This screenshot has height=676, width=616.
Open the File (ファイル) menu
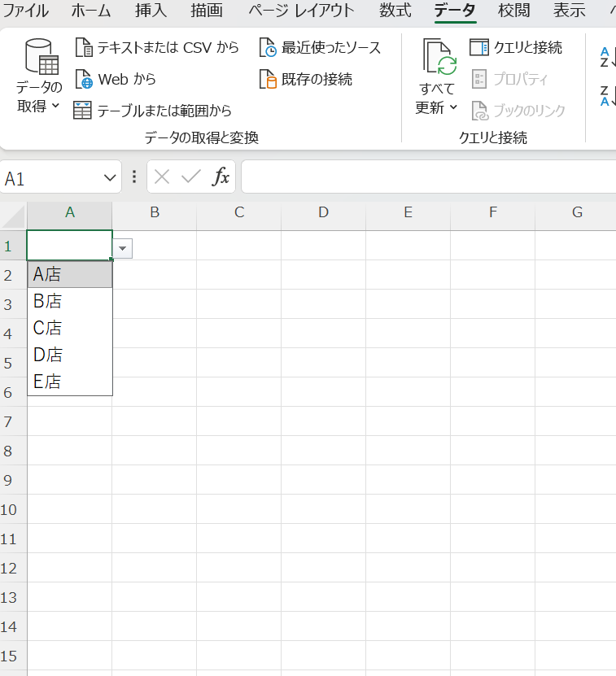click(26, 11)
